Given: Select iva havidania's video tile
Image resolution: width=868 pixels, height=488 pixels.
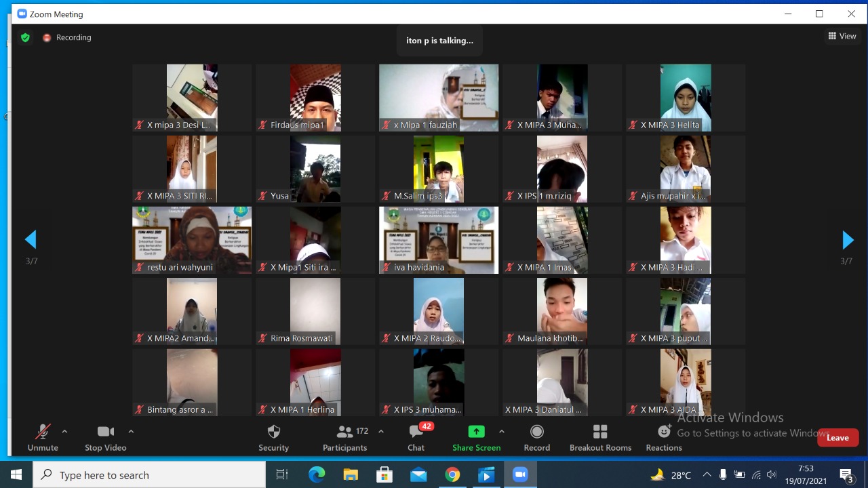Looking at the screenshot, I should click(439, 240).
